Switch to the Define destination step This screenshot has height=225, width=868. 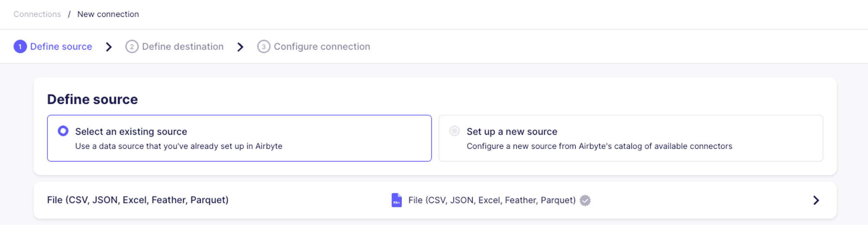pos(183,46)
